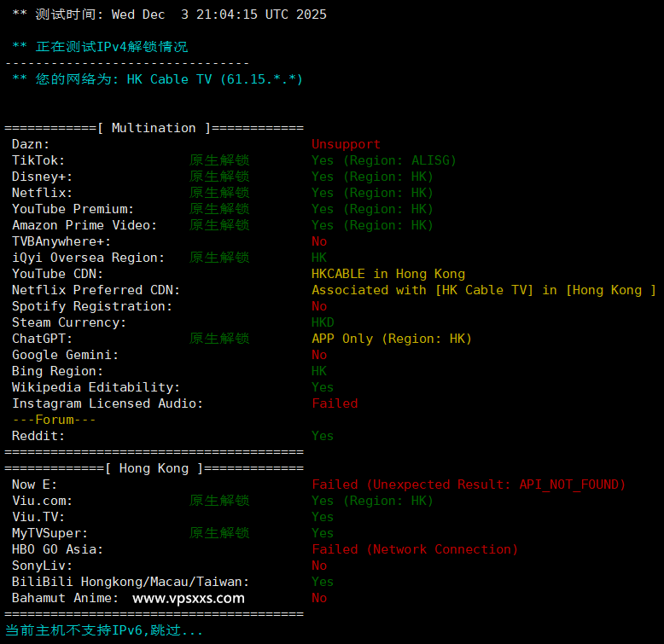
Task: Click the Google Gemini row label
Action: [x=65, y=355]
